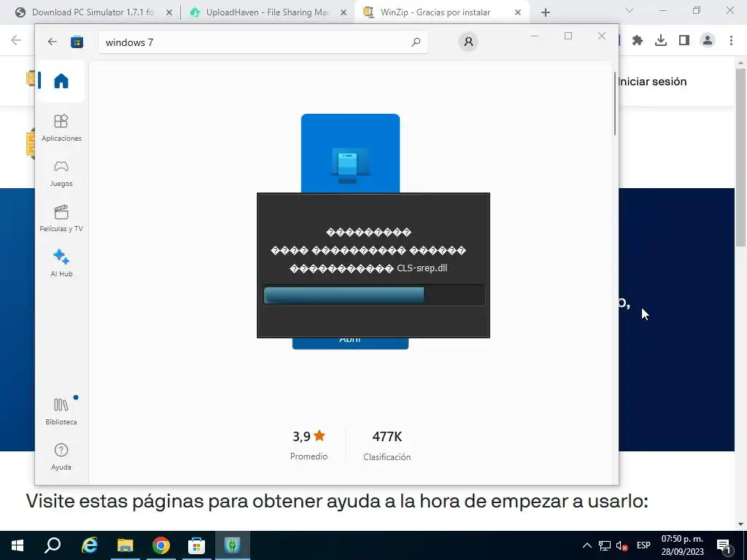Click the installer progress bar
The height and width of the screenshot is (560, 747).
click(374, 295)
